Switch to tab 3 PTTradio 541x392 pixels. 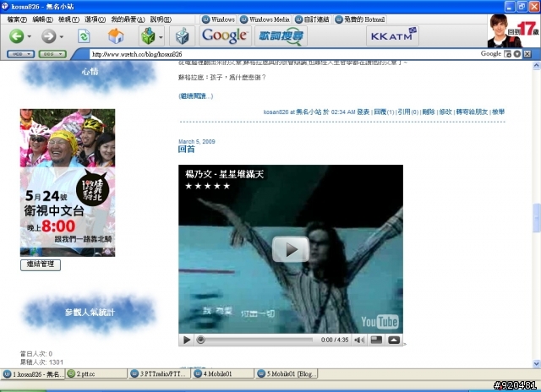coord(160,373)
